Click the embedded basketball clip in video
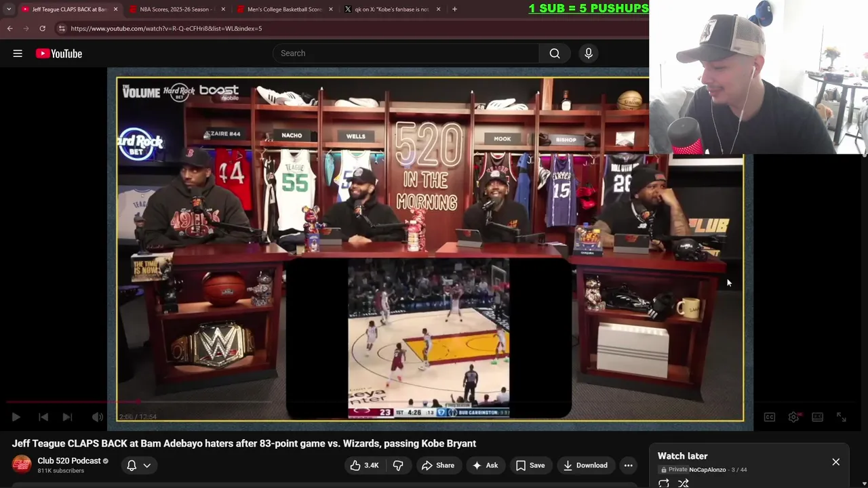 coord(429,338)
